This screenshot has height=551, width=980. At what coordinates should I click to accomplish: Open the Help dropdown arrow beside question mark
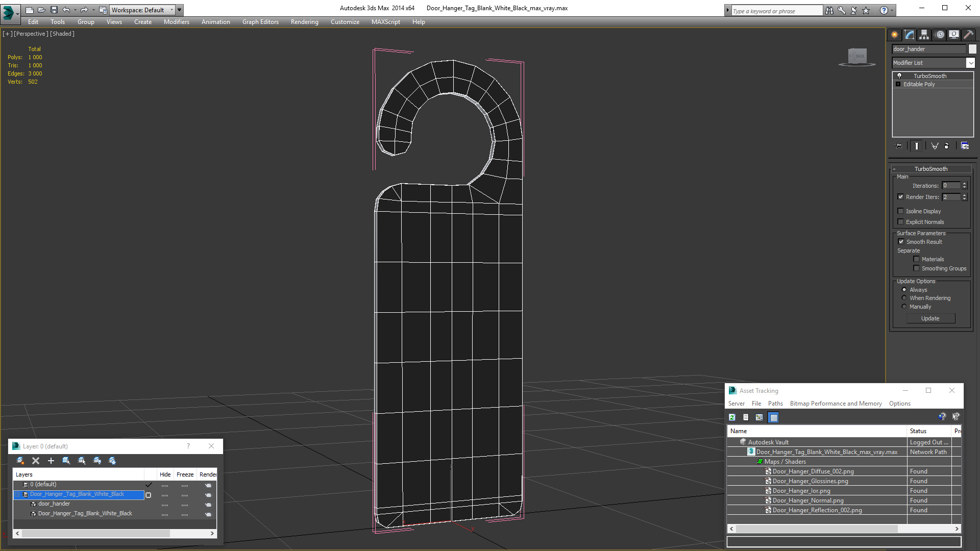[892, 10]
